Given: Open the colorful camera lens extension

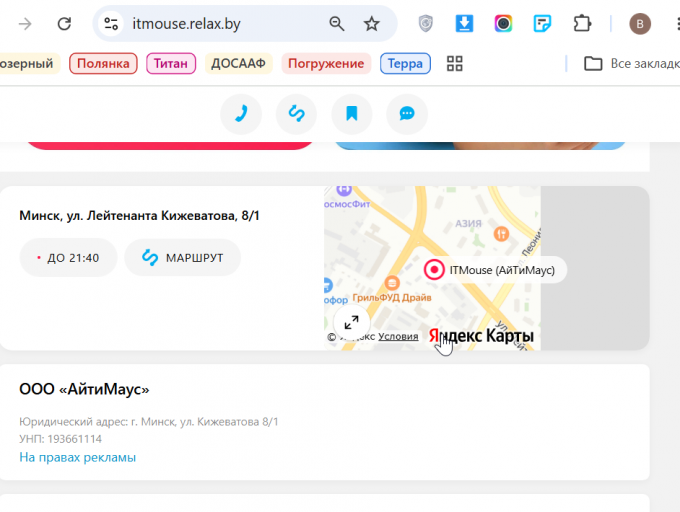Looking at the screenshot, I should click(503, 23).
